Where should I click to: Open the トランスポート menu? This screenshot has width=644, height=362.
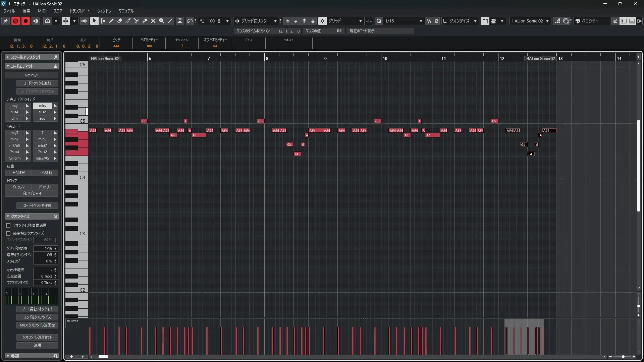click(79, 11)
